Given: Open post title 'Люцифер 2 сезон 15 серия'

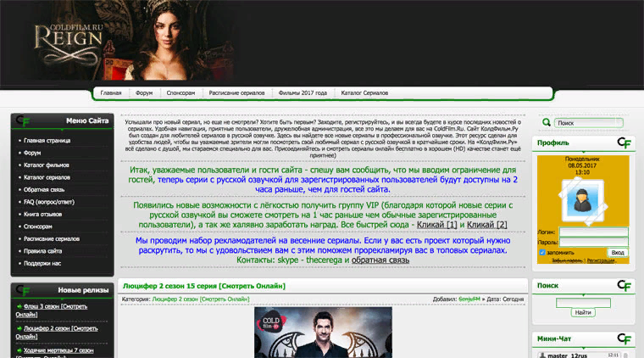Looking at the screenshot, I should (204, 286).
